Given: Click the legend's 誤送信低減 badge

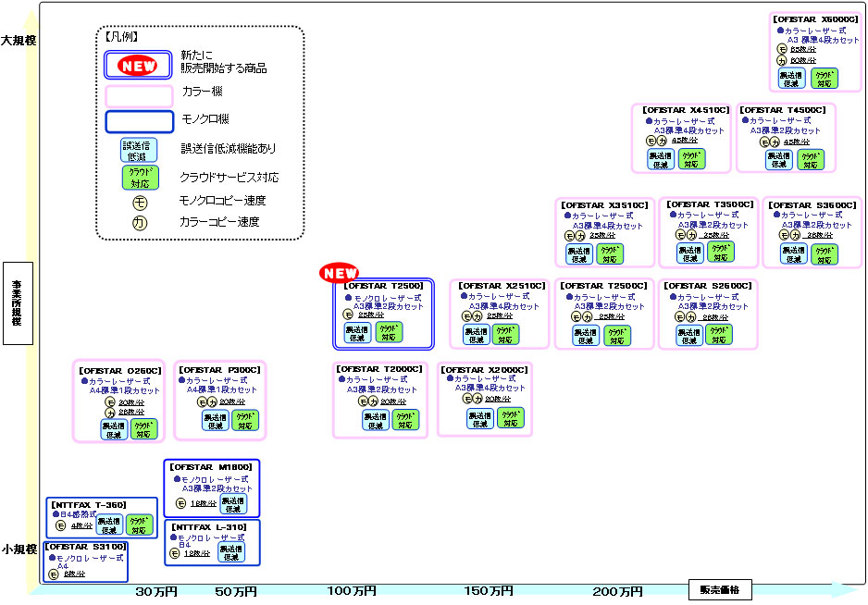Looking at the screenshot, I should tap(139, 150).
